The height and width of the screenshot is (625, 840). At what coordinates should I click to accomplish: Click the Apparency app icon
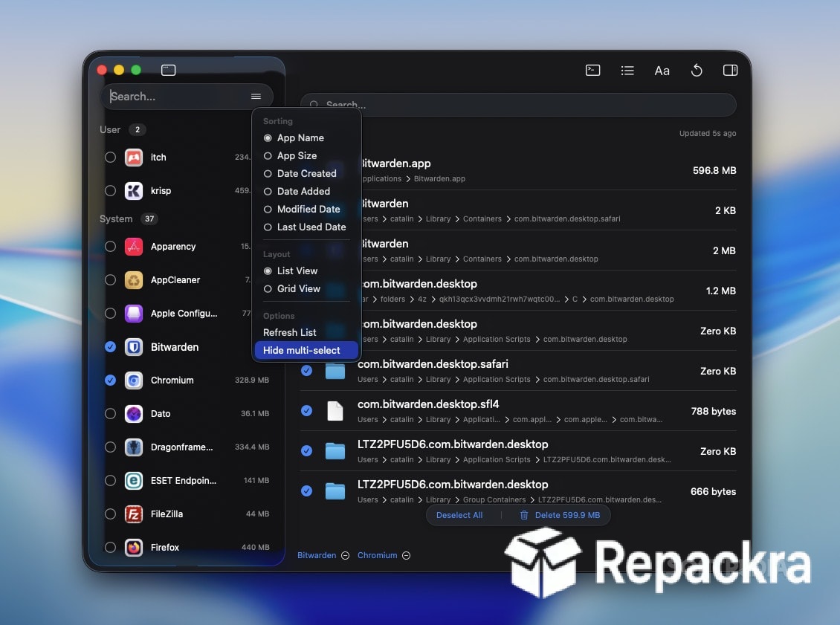coord(134,246)
